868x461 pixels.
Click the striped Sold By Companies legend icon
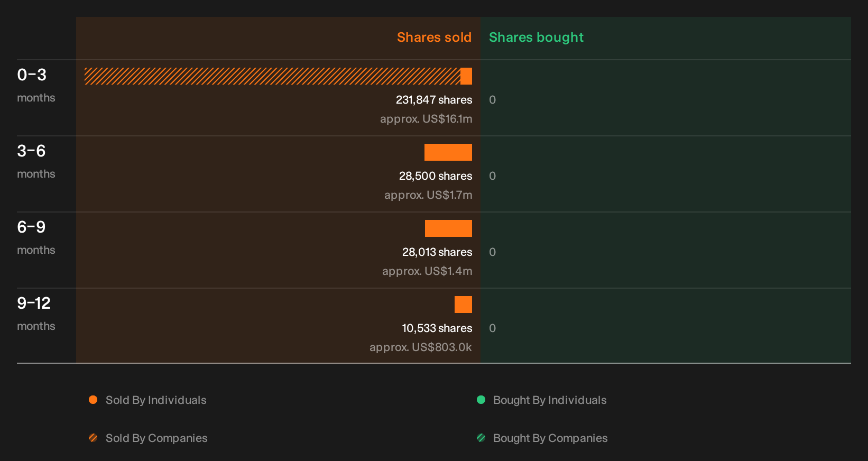click(x=93, y=438)
